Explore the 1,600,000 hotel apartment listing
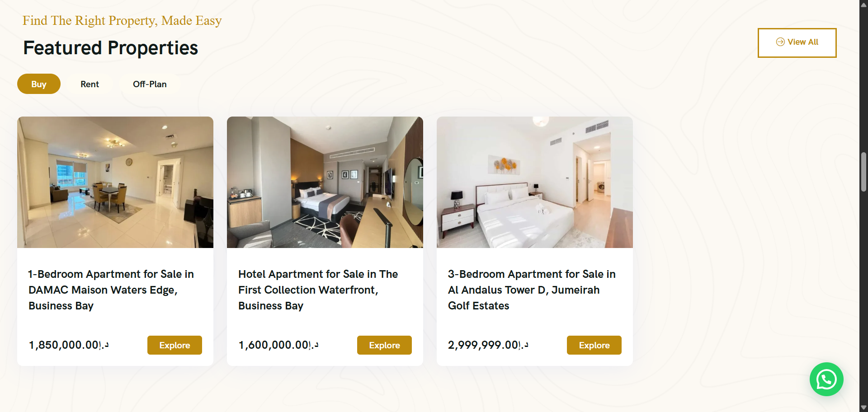The image size is (868, 412). pos(384,345)
